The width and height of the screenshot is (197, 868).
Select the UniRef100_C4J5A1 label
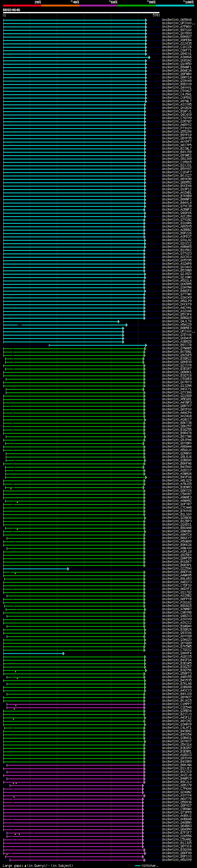[x=177, y=94]
